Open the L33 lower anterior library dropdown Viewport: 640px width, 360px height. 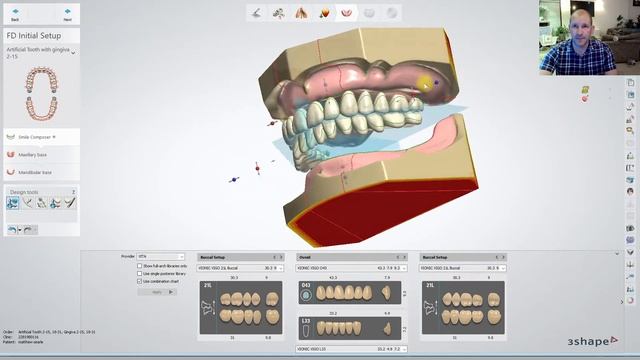coord(351,349)
